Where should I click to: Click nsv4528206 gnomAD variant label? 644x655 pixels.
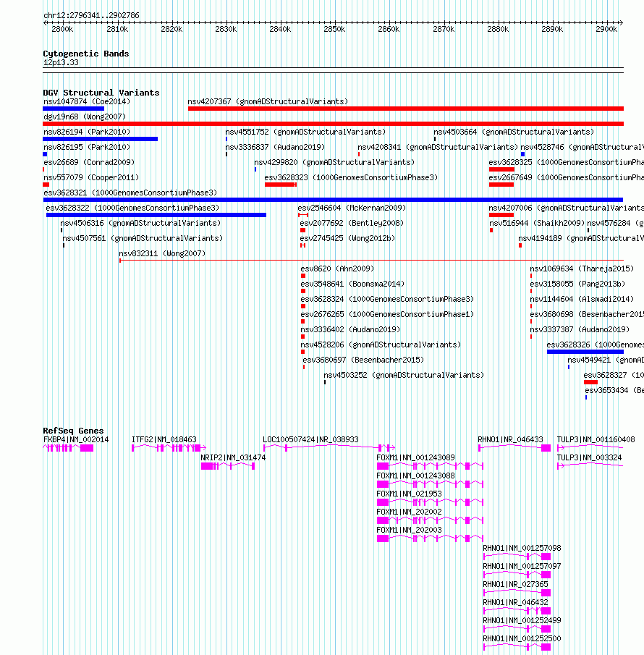(x=381, y=345)
